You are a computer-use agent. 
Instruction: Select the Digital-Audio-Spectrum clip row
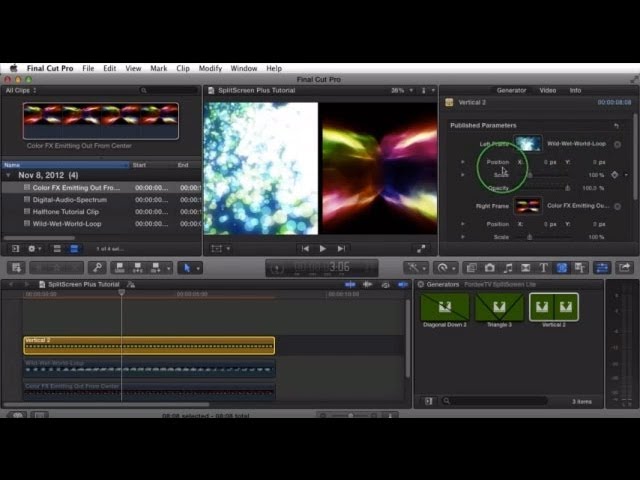click(102, 200)
